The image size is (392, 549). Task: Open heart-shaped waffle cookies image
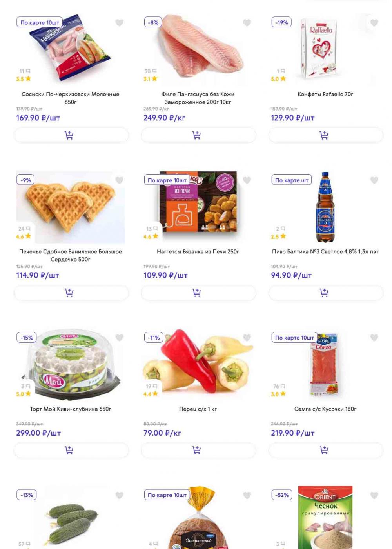(x=71, y=207)
